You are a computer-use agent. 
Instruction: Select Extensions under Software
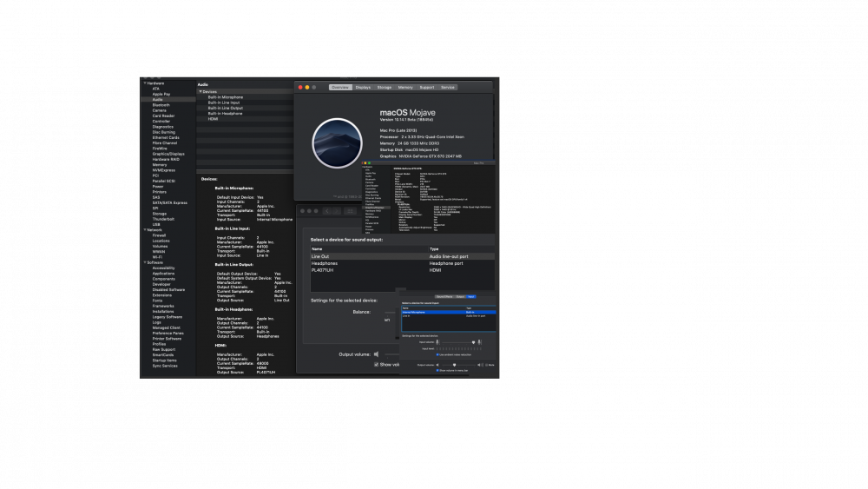click(162, 295)
